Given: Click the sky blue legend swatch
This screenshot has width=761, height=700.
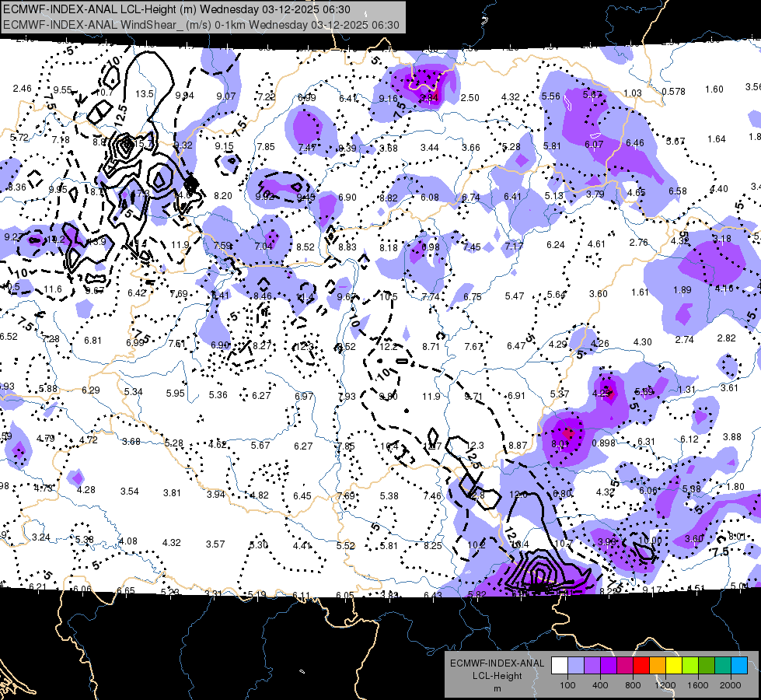Looking at the screenshot, I should coord(739,665).
